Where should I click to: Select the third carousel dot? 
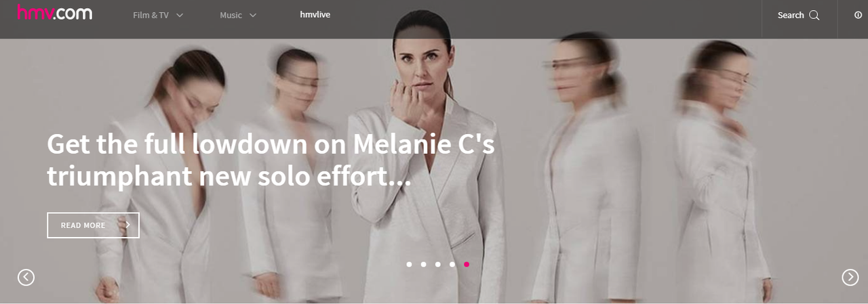pyautogui.click(x=437, y=264)
